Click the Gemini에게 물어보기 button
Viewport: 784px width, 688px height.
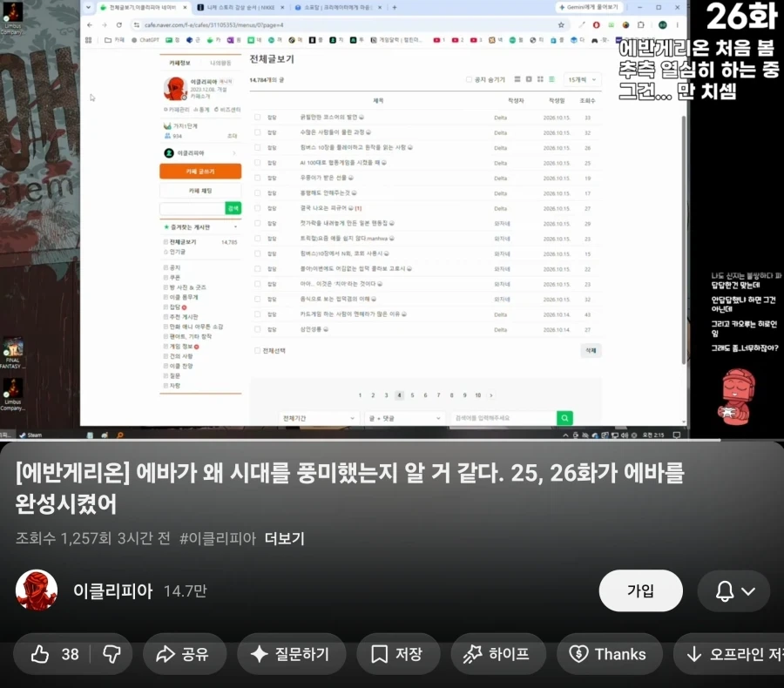589,8
